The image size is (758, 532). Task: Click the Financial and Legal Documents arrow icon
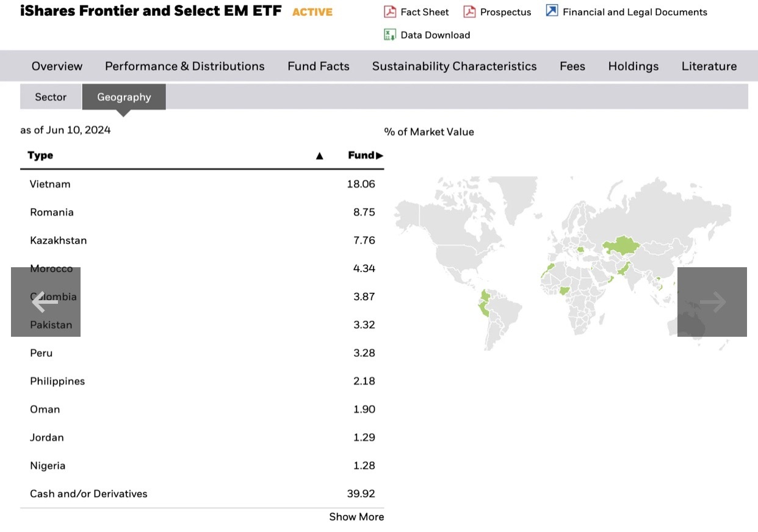pos(552,11)
